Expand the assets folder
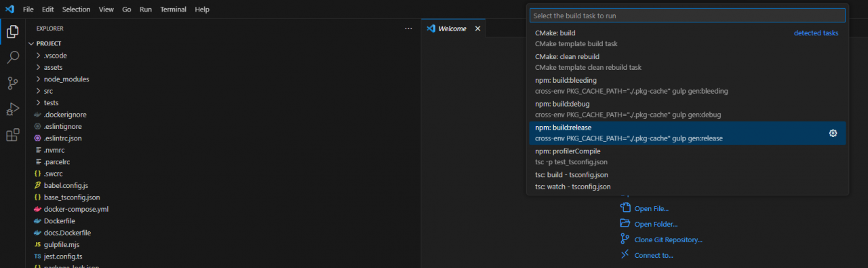The width and height of the screenshot is (868, 268). 223,67
